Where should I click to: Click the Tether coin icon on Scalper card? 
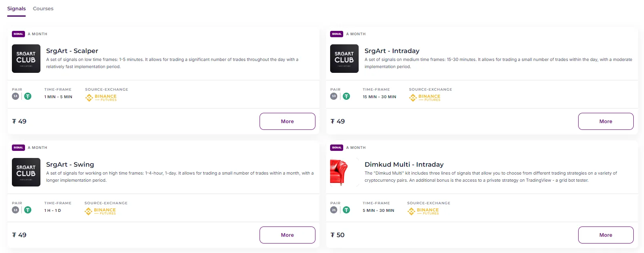pos(28,96)
